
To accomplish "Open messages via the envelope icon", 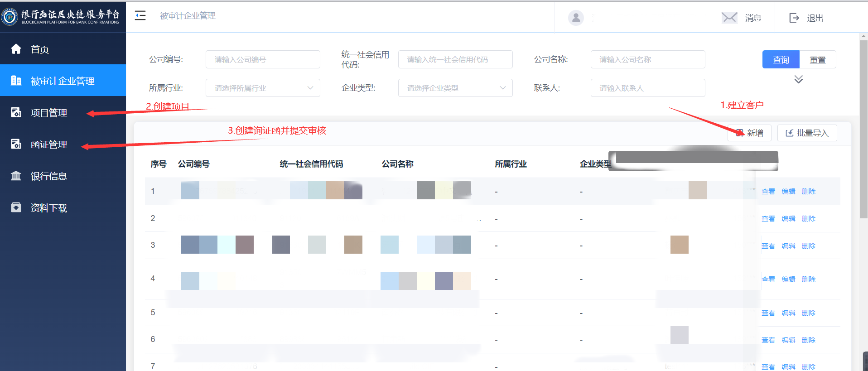I will [x=729, y=18].
